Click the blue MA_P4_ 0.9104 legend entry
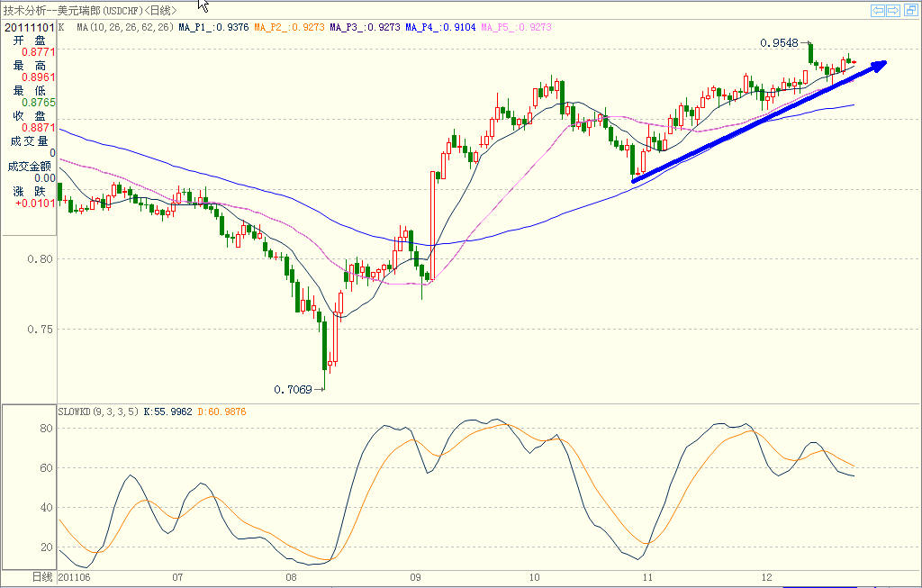The image size is (922, 588). 440,27
